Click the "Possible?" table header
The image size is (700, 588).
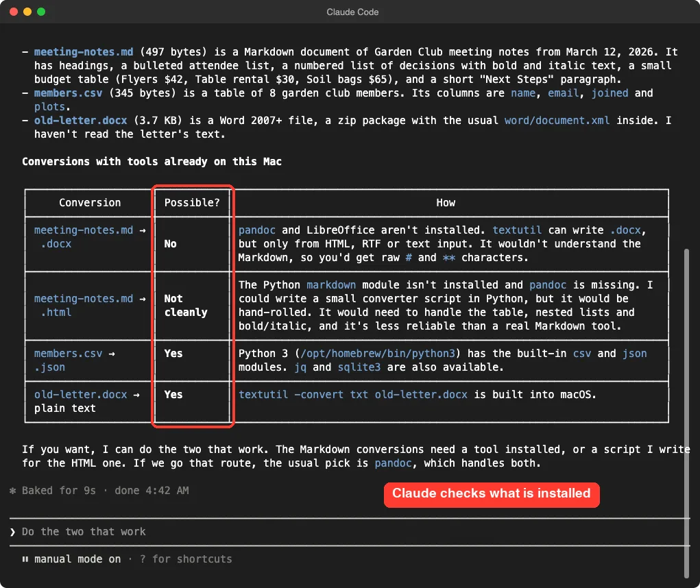pyautogui.click(x=192, y=203)
